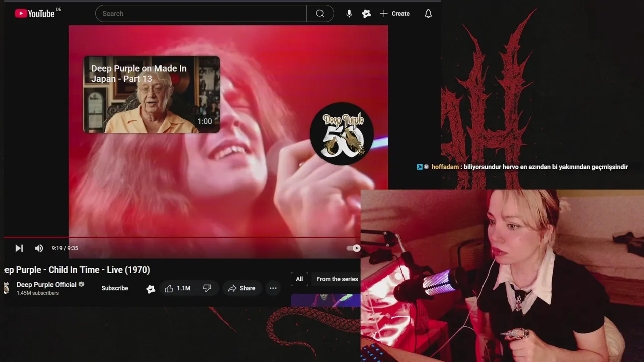Screen dimensions: 644x362
Task: Select the All filter chip
Action: [x=299, y=279]
